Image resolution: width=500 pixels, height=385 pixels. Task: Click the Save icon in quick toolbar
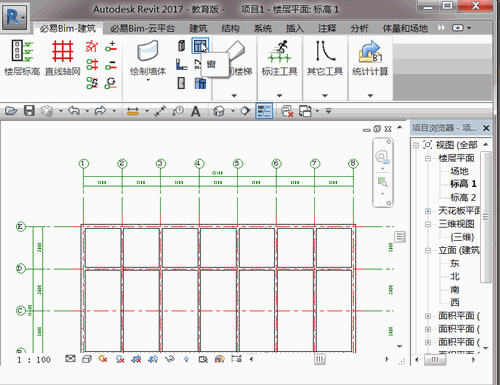[x=29, y=111]
